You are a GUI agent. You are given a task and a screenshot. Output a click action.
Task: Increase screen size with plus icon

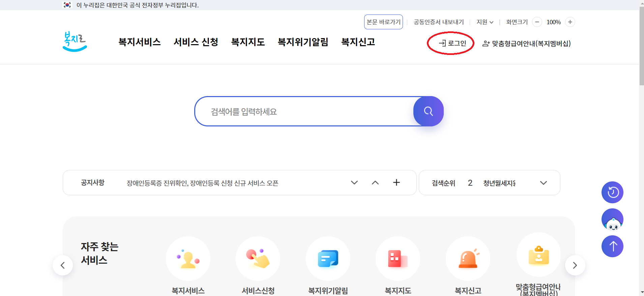coord(570,22)
